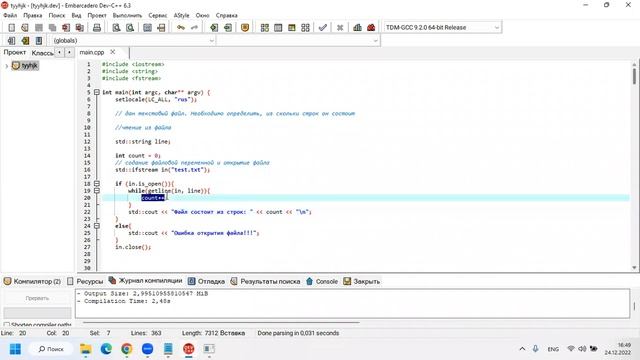640x360 pixels.
Task: Switch to the Проект sidebar tab
Action: (15, 53)
